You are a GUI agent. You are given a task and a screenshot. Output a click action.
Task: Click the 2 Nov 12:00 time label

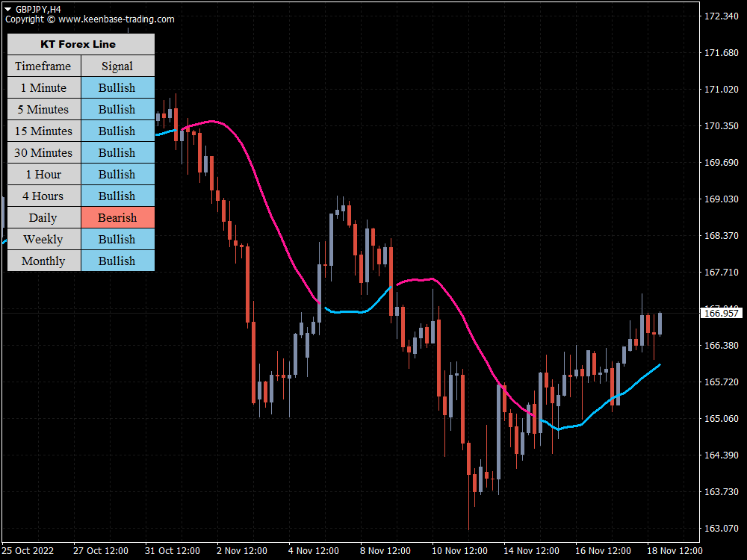tap(242, 551)
